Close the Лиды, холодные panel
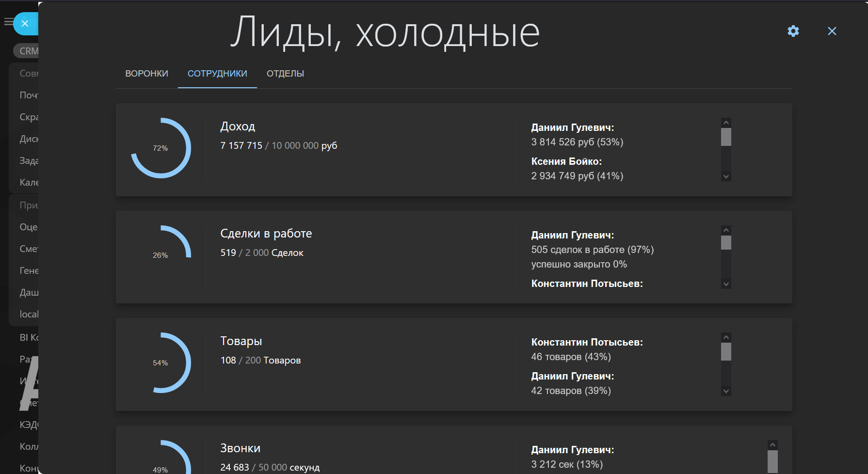The image size is (868, 474). (832, 31)
